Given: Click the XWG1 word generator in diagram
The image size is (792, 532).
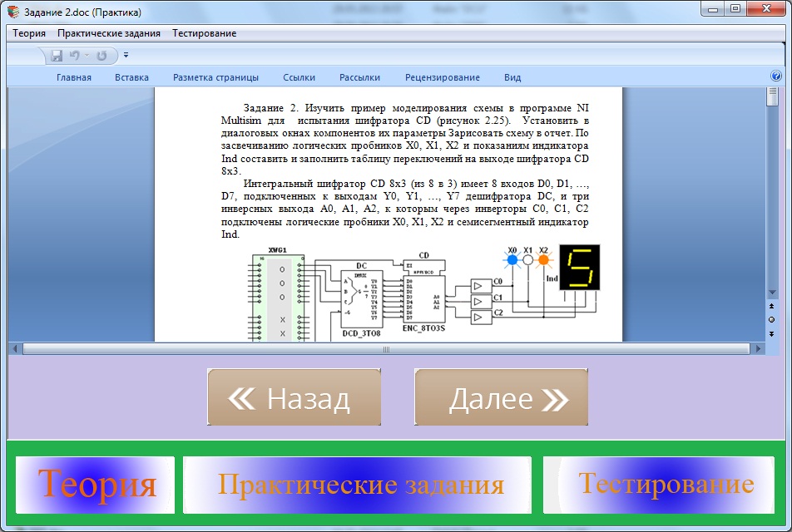Looking at the screenshot, I should click(x=279, y=297).
